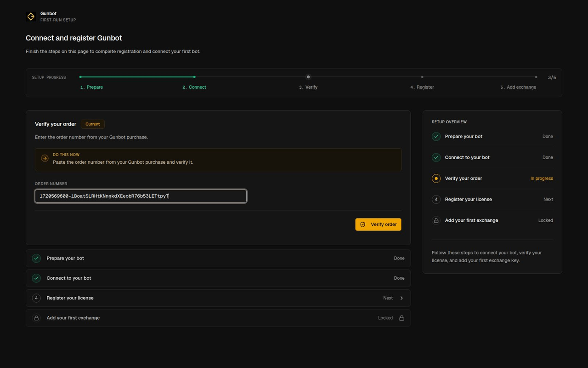Expand the Connect to your bot row
This screenshot has height=368, width=588.
click(218, 278)
